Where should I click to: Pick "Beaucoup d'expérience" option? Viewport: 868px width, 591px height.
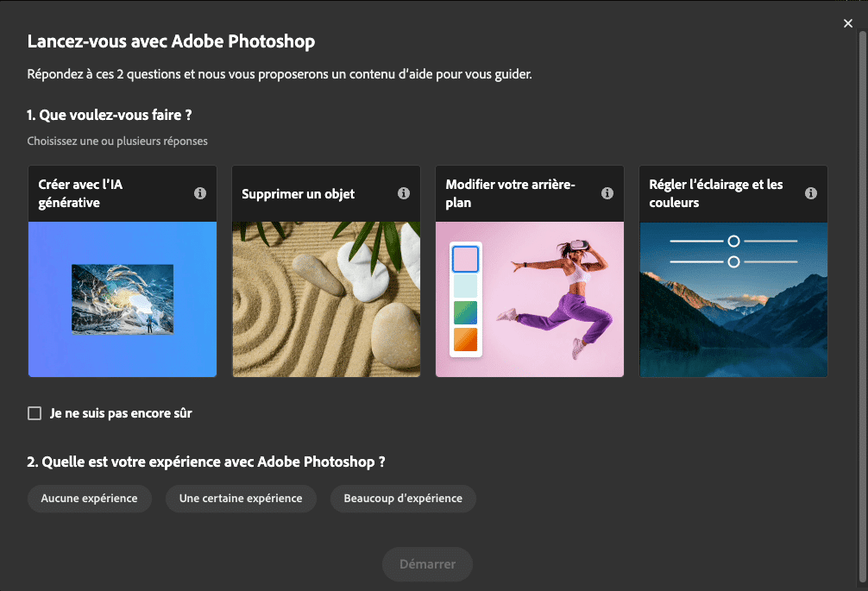pyautogui.click(x=403, y=499)
